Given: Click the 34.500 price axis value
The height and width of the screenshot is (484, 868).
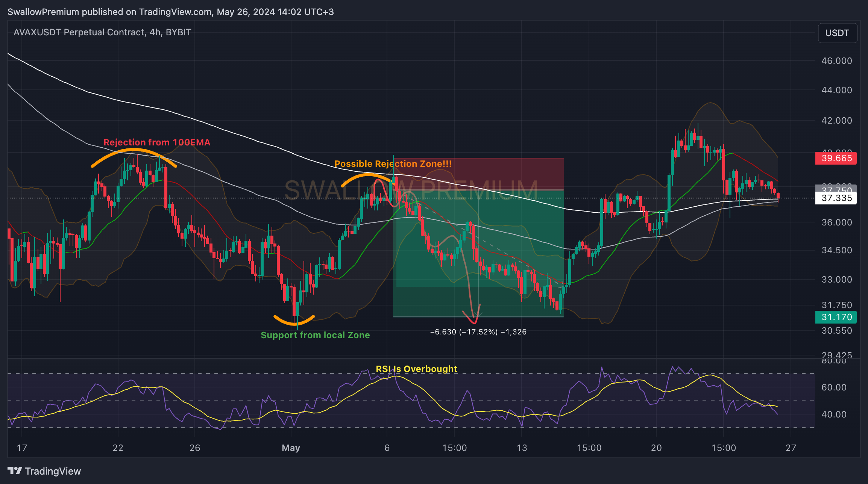Looking at the screenshot, I should (x=837, y=250).
